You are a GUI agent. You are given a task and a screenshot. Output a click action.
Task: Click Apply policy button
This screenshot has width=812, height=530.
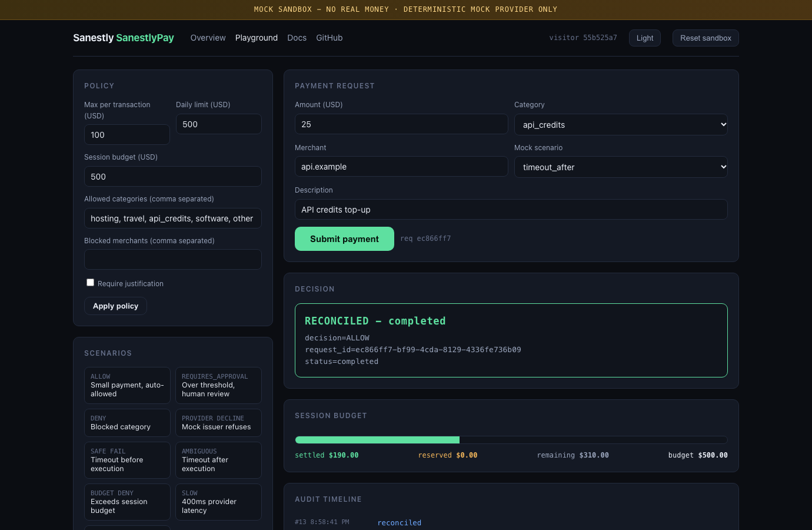(x=115, y=306)
